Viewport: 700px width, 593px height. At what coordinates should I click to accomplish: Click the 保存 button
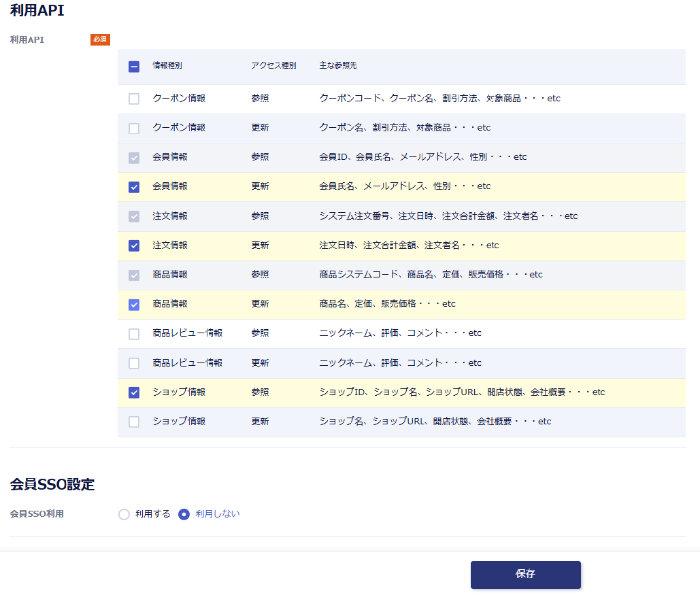[525, 575]
